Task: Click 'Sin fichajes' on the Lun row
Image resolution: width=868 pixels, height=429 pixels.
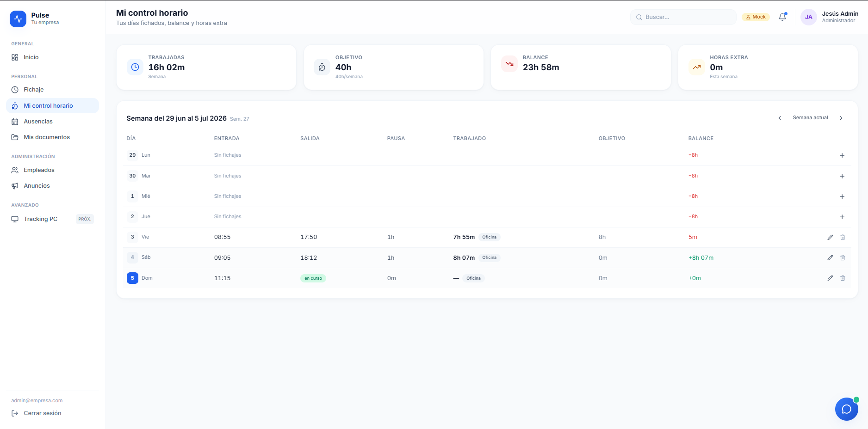Action: pos(228,155)
